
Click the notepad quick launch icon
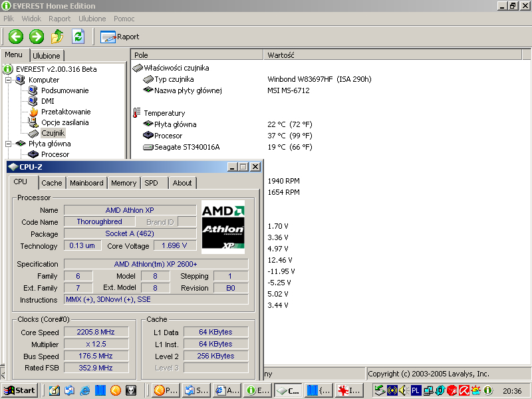point(54,390)
